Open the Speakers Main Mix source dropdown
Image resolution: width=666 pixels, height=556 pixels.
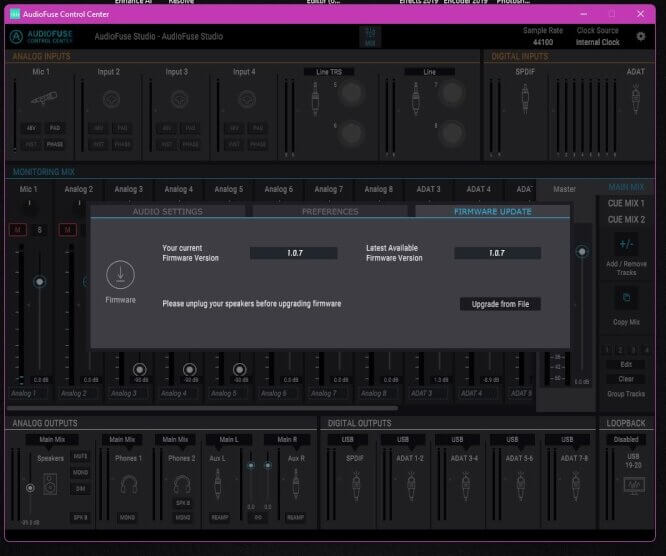[52, 440]
